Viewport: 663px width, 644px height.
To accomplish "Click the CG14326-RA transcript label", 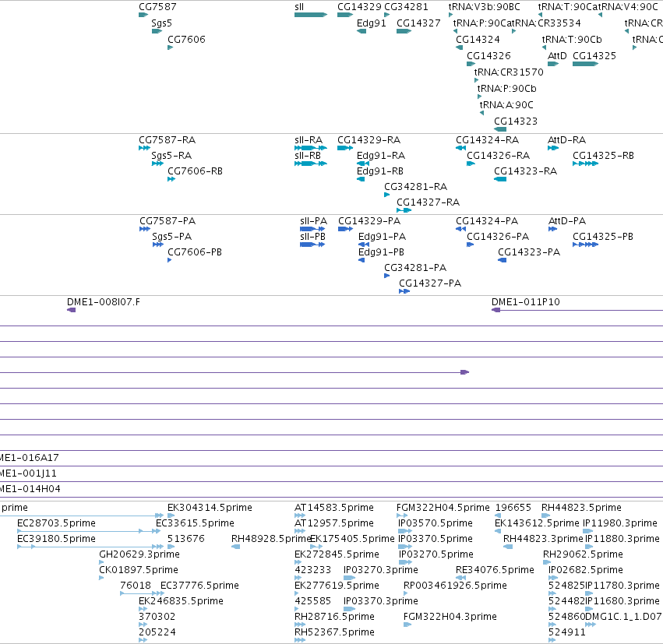I will tap(498, 156).
